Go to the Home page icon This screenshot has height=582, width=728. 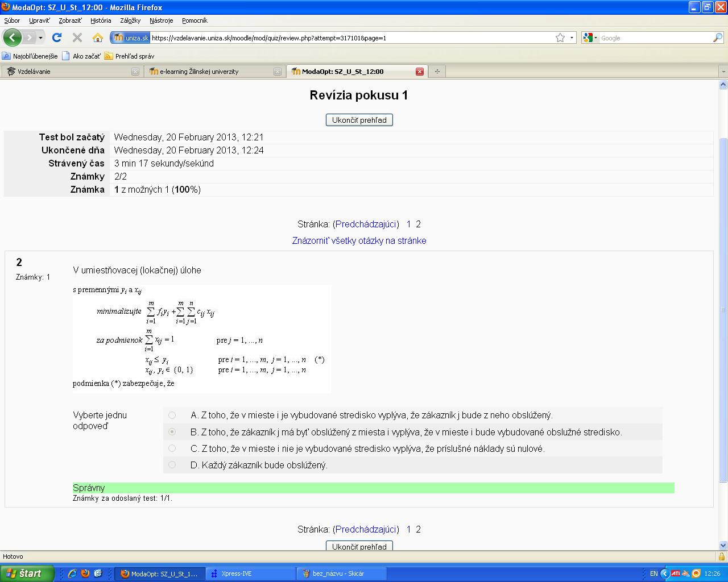(98, 38)
